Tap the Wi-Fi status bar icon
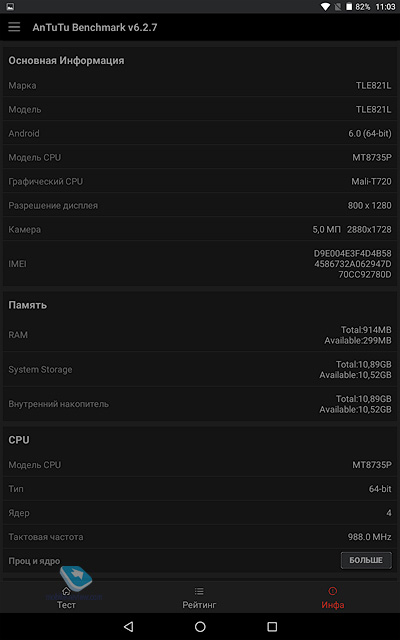The image size is (400, 640). point(325,7)
